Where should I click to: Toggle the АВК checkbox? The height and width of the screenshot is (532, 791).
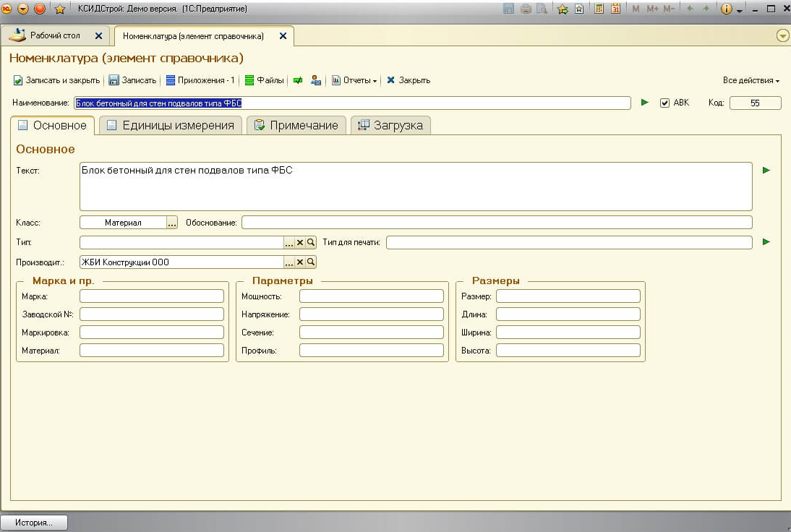pos(664,103)
